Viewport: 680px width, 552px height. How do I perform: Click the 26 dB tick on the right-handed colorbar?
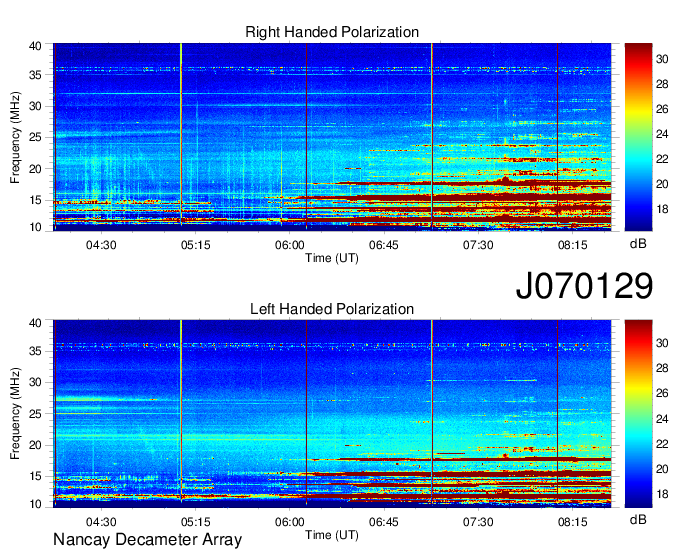[x=662, y=109]
